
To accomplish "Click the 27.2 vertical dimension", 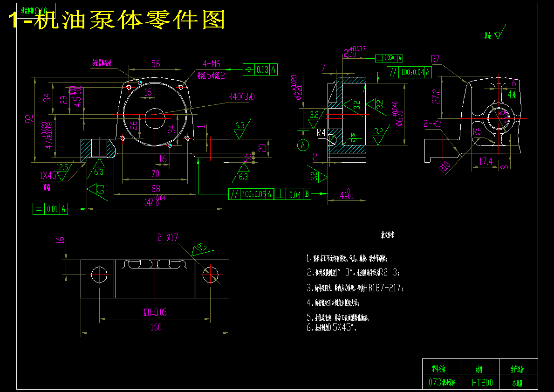I will point(436,96).
